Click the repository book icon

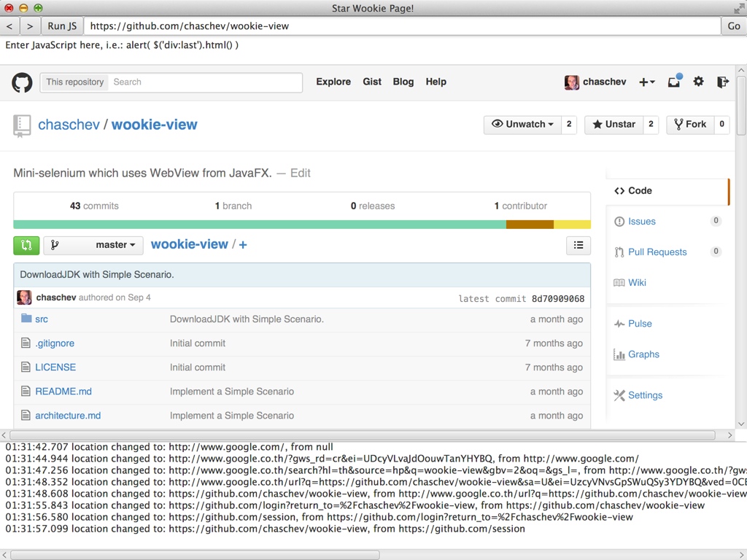coord(22,125)
